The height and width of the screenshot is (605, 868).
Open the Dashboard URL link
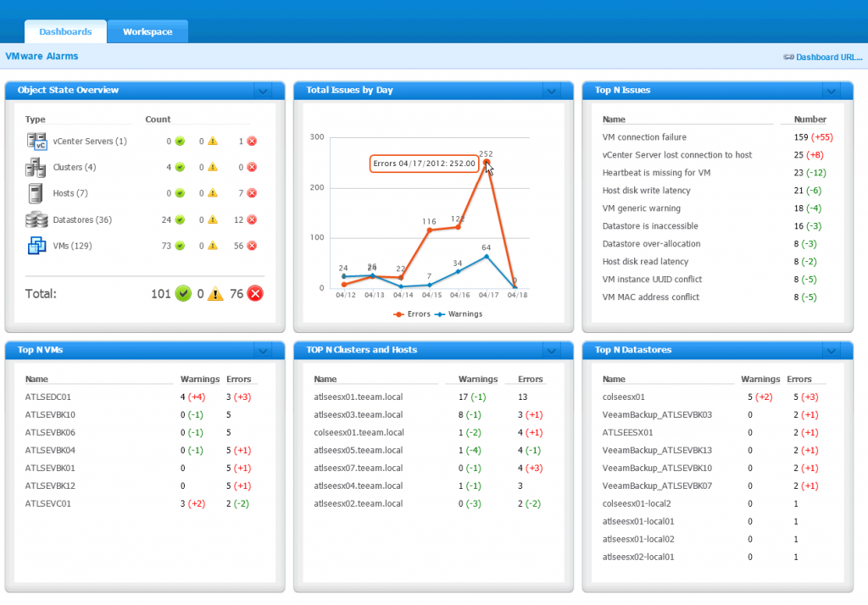click(x=829, y=57)
